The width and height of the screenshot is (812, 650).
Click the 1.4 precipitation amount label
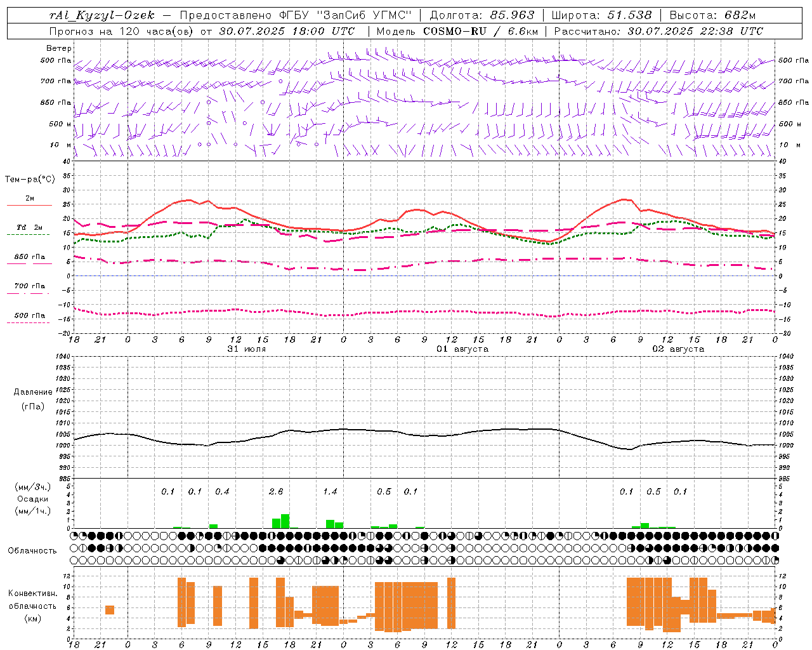coord(330,491)
